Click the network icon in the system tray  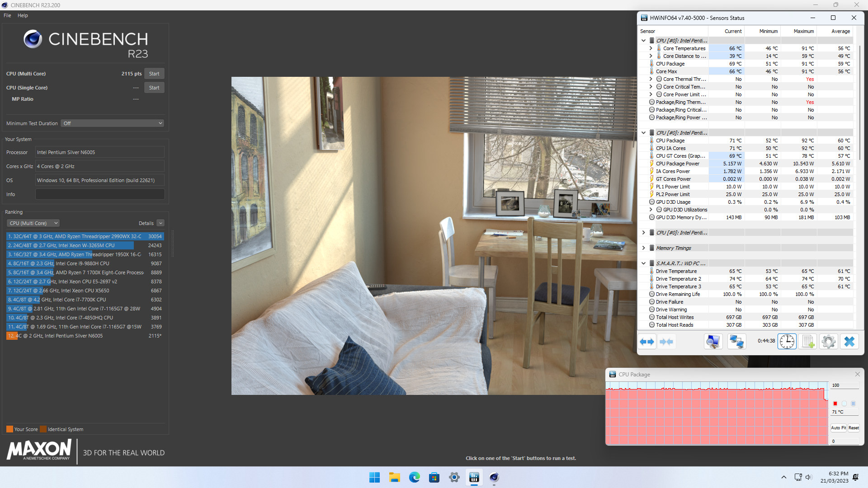point(798,477)
